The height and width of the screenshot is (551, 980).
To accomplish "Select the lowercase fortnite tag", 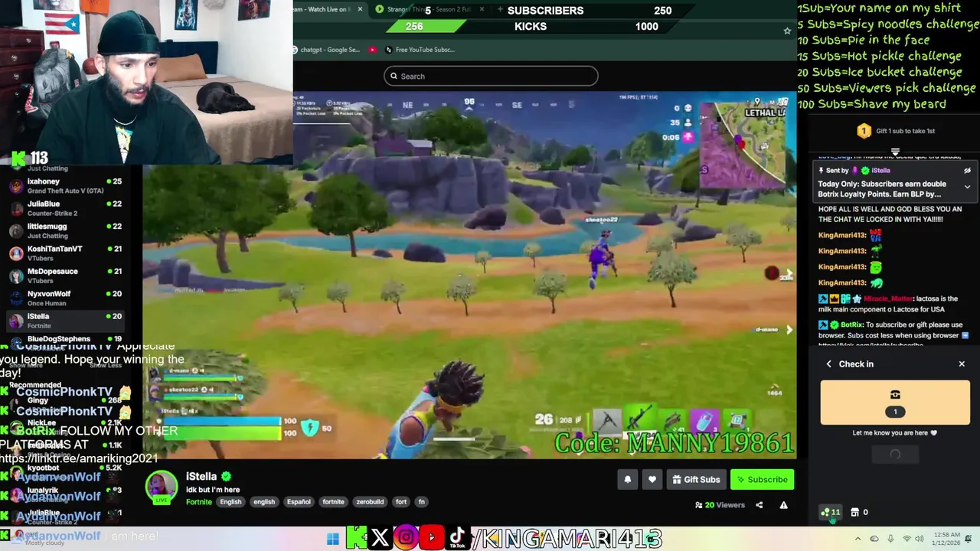I will (333, 502).
